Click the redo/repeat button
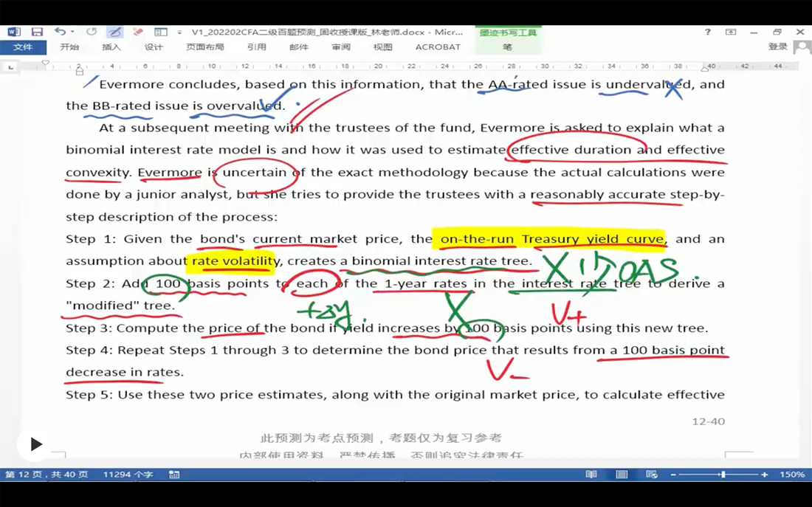This screenshot has height=507, width=812. (92, 32)
